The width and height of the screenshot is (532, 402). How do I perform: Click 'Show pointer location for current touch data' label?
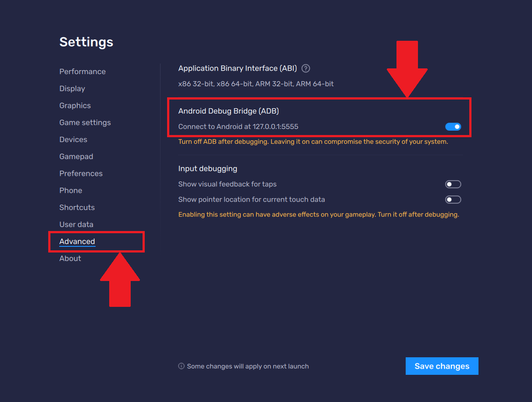click(x=251, y=199)
